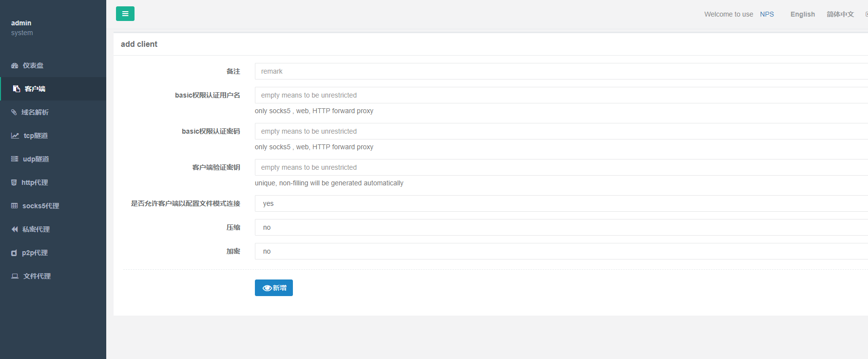Click the server icon beside udp隧道
This screenshot has height=359, width=868.
pyautogui.click(x=15, y=159)
